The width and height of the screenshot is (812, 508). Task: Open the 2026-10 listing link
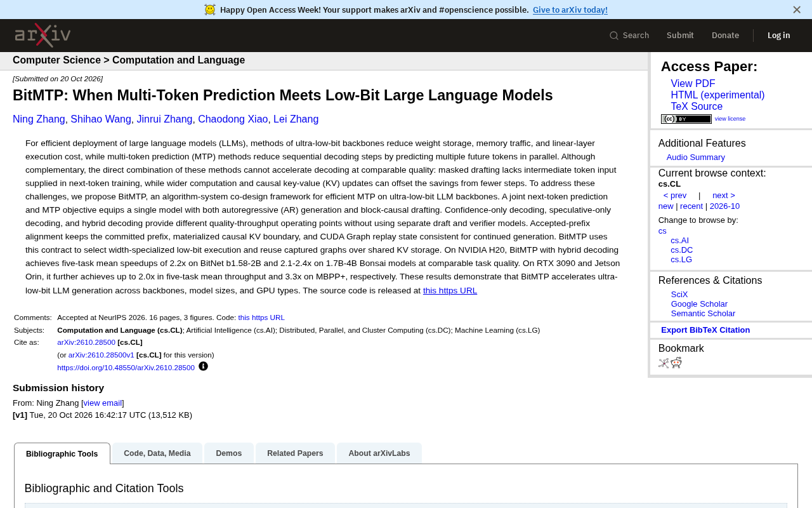tap(724, 206)
